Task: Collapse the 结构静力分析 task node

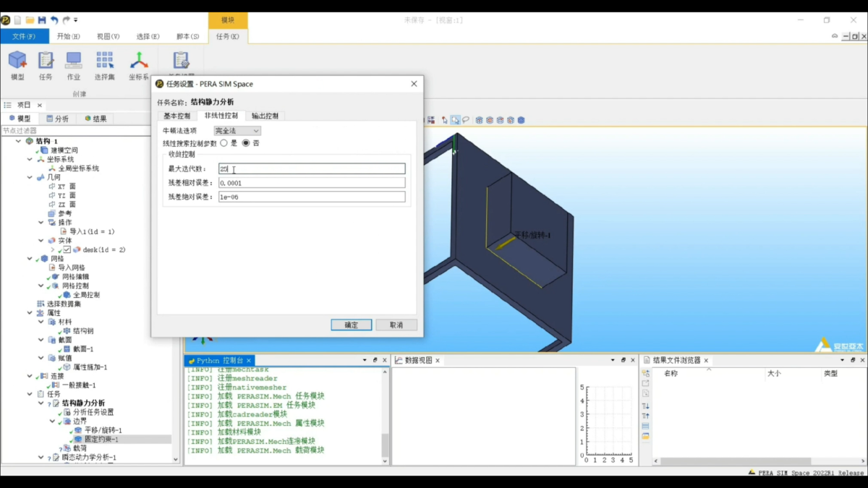Action: (41, 403)
